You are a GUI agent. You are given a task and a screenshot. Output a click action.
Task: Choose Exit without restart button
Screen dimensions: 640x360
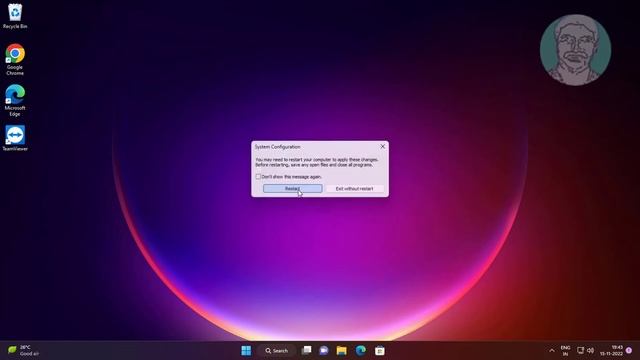[354, 189]
